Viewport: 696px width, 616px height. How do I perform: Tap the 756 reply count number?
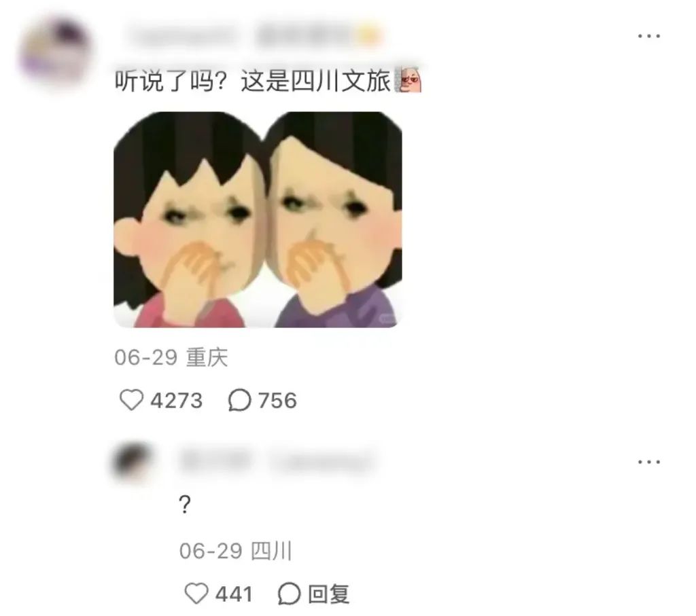click(x=277, y=401)
